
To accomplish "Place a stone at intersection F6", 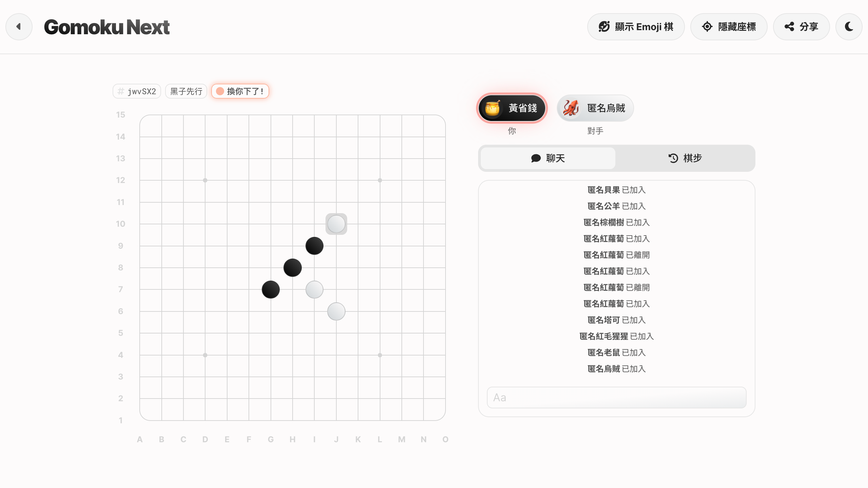I will point(249,311).
